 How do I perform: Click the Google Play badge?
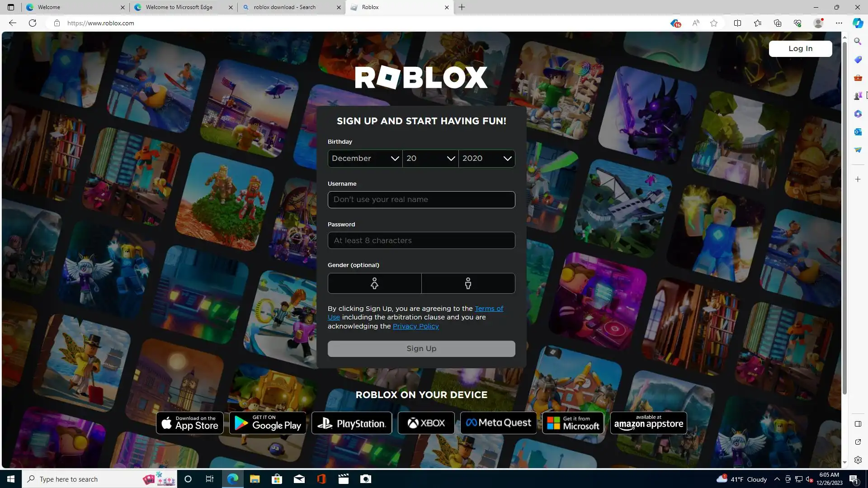(268, 423)
